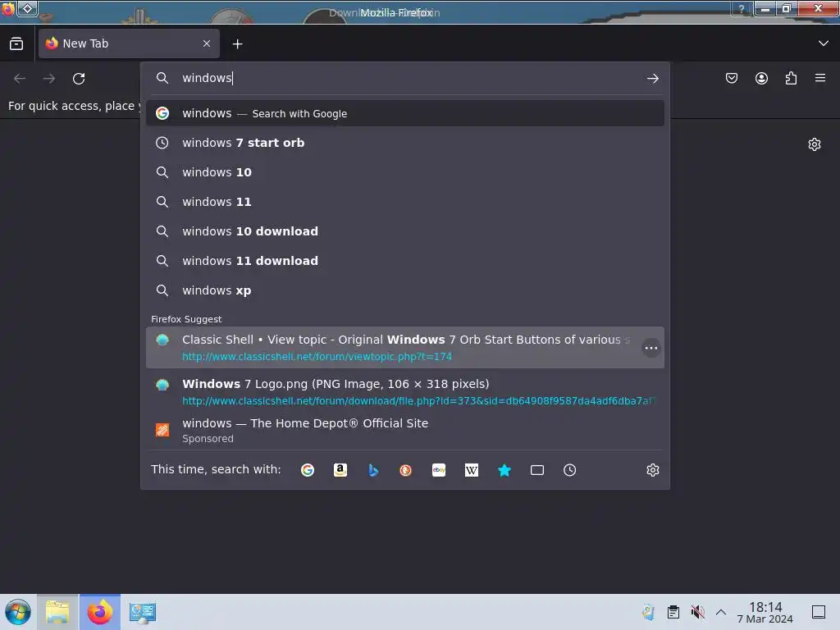
Task: Search this time with DuckDuckGo icon
Action: pos(405,470)
